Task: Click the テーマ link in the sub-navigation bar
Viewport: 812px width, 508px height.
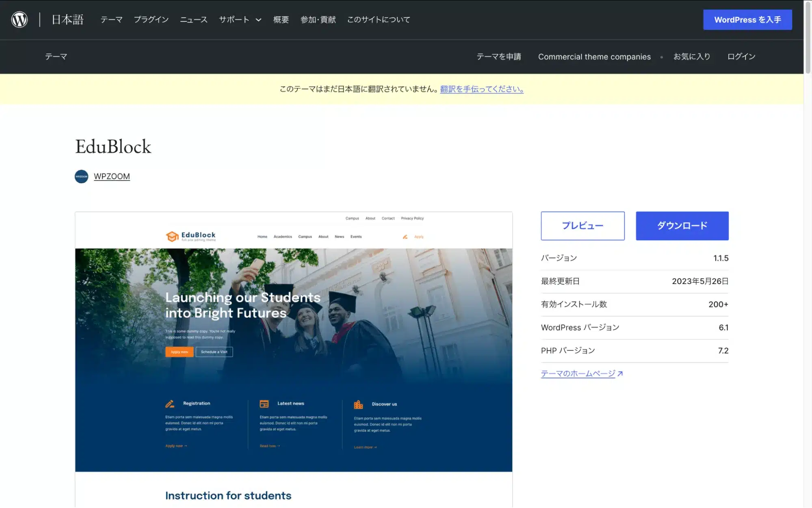Action: (x=56, y=56)
